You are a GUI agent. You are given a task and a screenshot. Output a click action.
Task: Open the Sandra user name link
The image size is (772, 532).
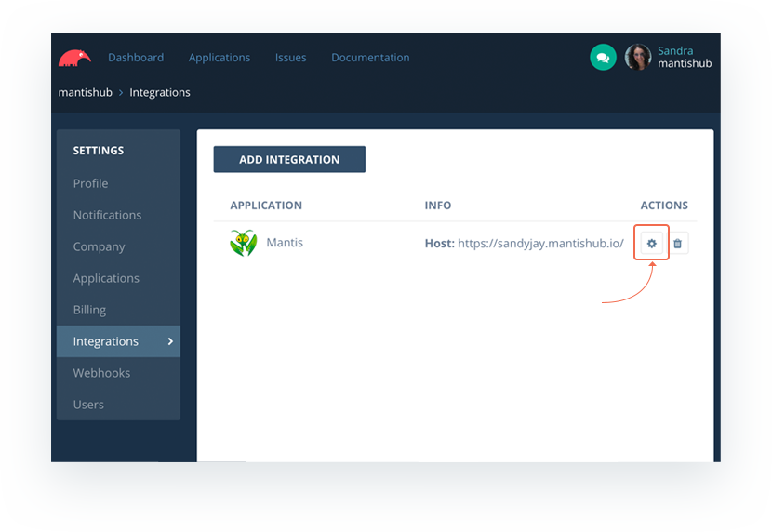click(675, 51)
